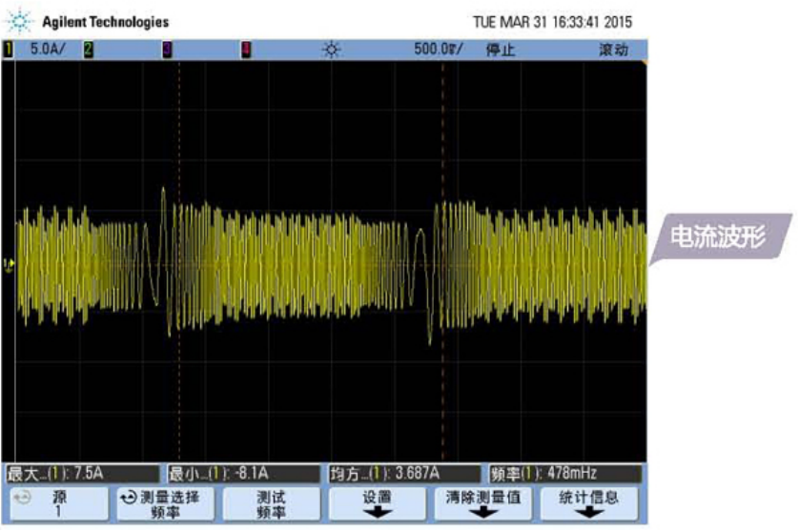Viewport: 799px width, 532px height.
Task: Select the purple channel 3 indicator
Action: coord(167,51)
